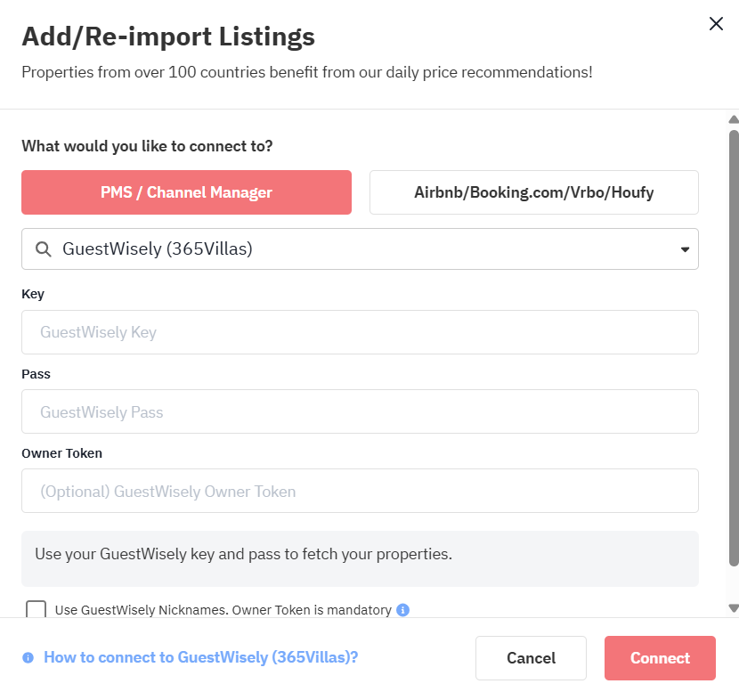Viewport: 739px width, 700px height.
Task: Open the PMS dropdown using its caret arrow
Action: pos(685,249)
